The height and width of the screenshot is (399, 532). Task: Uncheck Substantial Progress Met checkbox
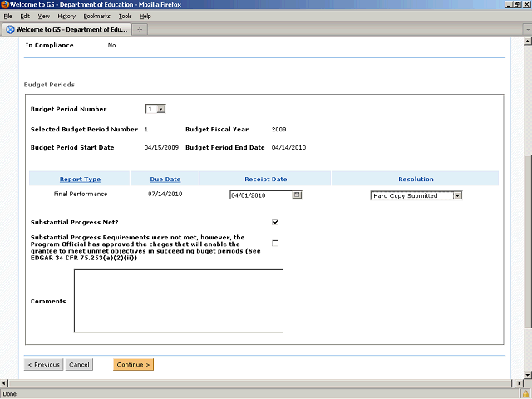click(x=275, y=222)
